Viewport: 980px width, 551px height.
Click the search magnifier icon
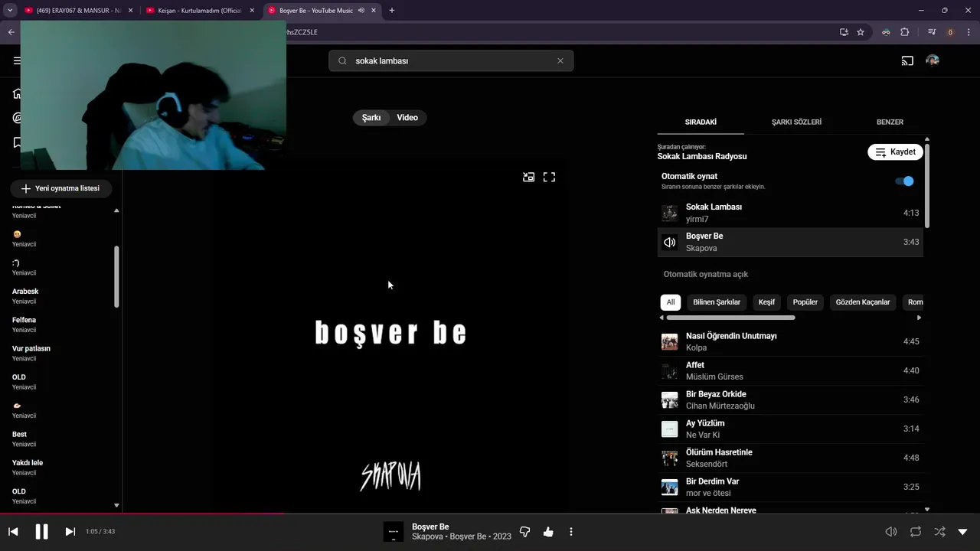342,60
